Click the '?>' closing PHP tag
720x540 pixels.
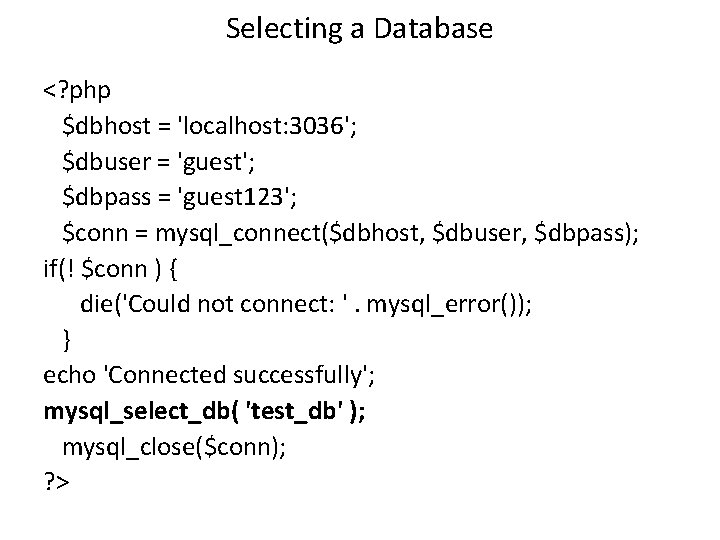click(56, 483)
